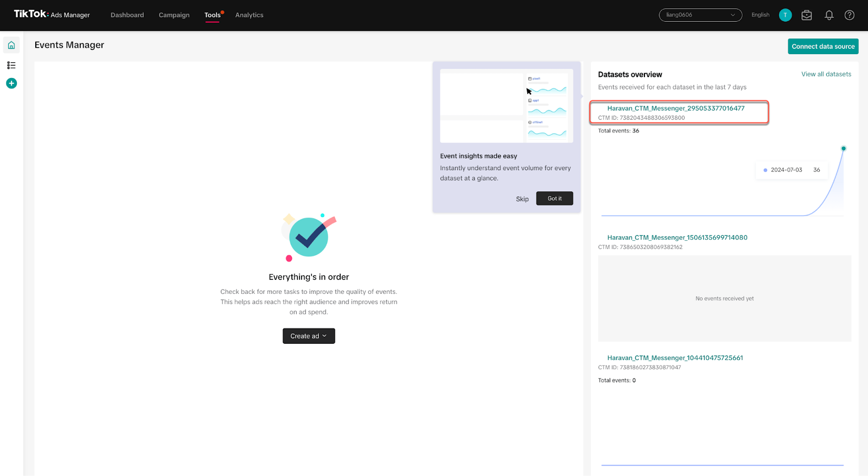Viewport: 868px width, 476px height.
Task: Open the account avatar T icon
Action: click(785, 15)
